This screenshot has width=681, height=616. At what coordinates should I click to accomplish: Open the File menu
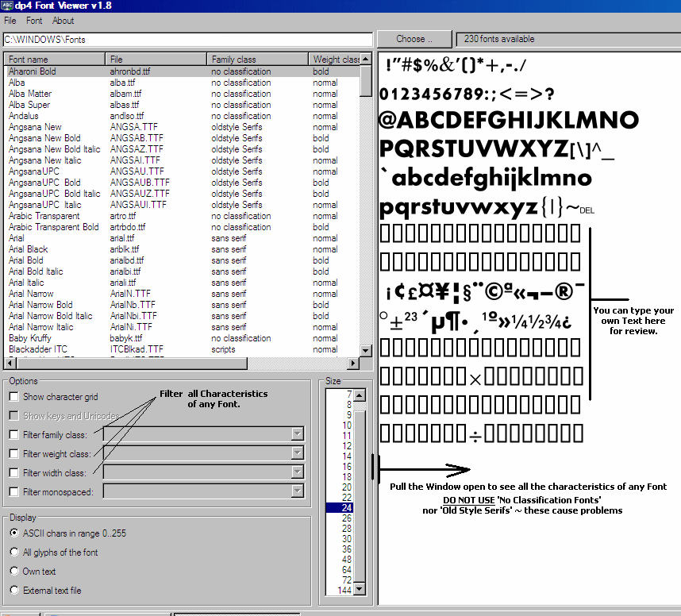[10, 21]
